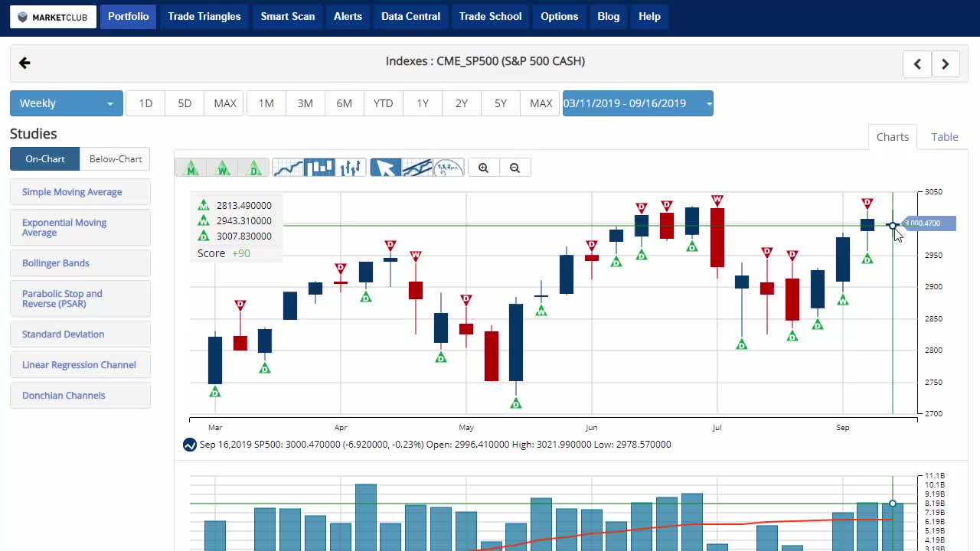This screenshot has width=980, height=551.
Task: Click the tallest April volume bar
Action: (x=366, y=517)
